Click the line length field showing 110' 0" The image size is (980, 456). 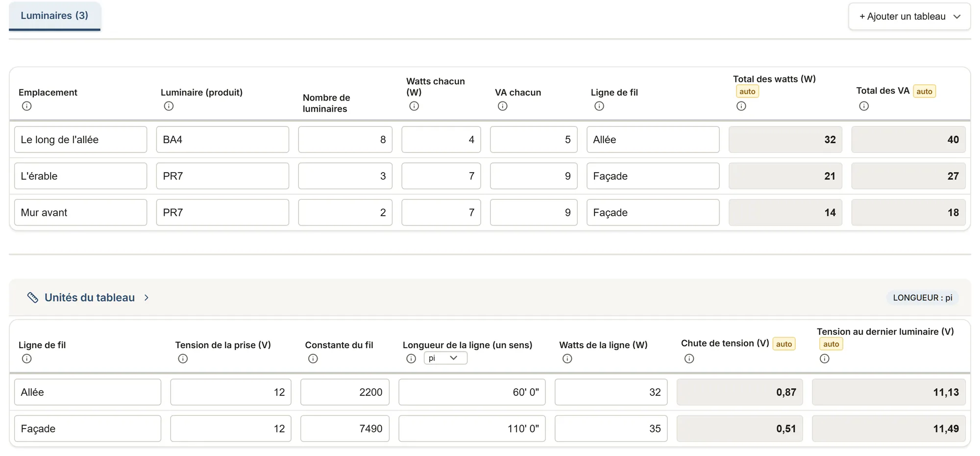472,429
